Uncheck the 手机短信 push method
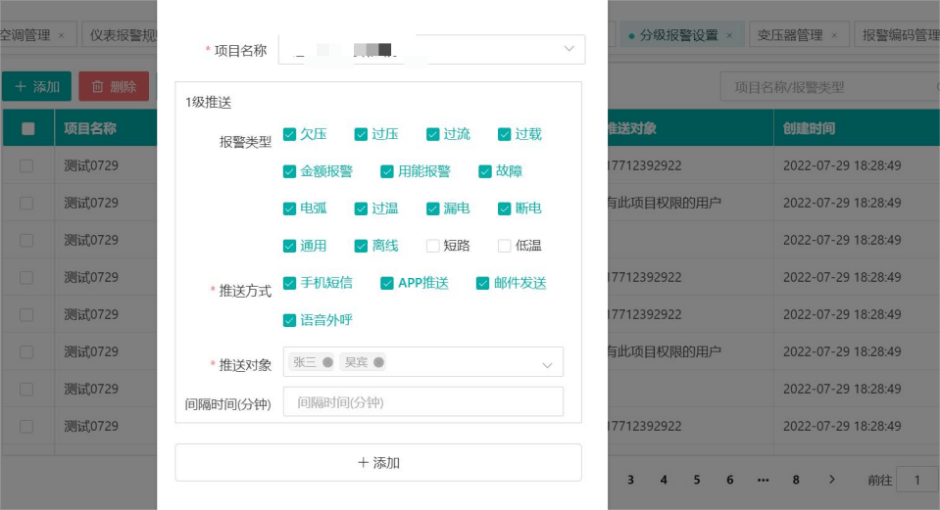This screenshot has height=510, width=940. tap(290, 283)
